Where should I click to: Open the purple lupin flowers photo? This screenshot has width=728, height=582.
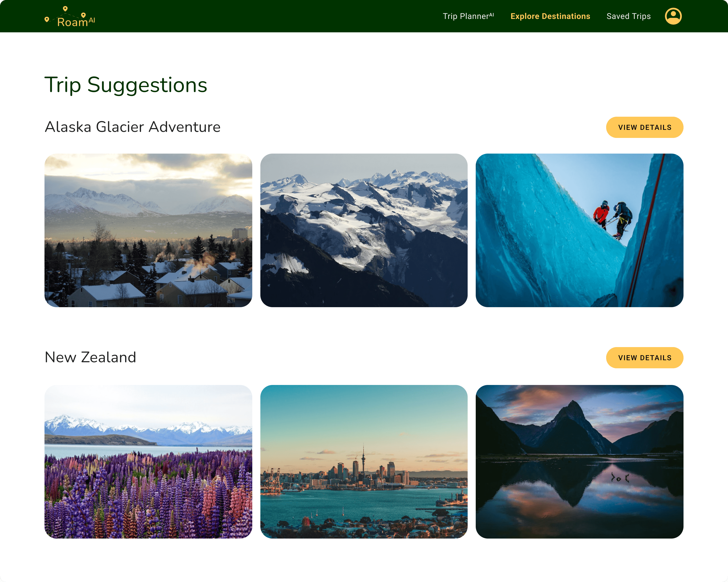point(148,461)
